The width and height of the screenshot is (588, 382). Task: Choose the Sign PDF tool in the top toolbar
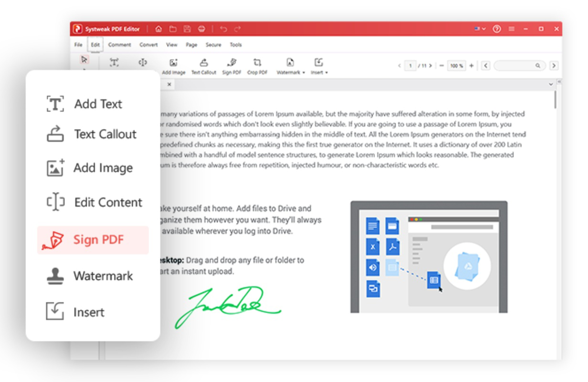click(x=231, y=66)
